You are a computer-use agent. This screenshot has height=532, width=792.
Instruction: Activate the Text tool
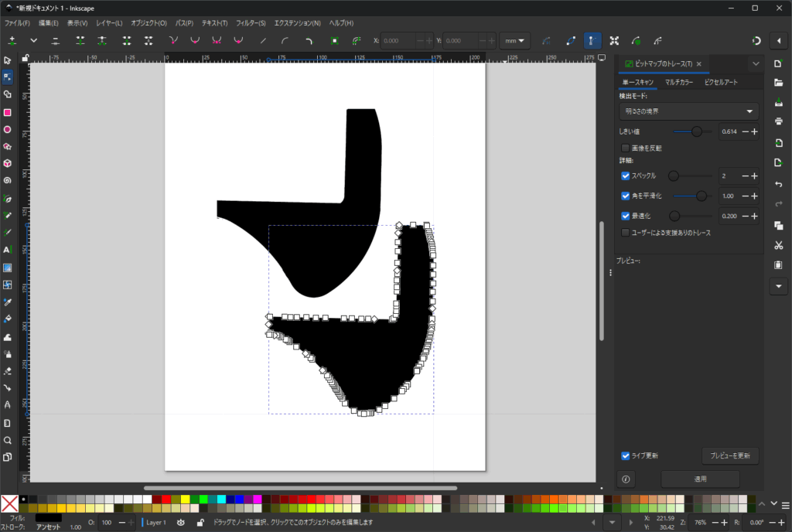8,250
